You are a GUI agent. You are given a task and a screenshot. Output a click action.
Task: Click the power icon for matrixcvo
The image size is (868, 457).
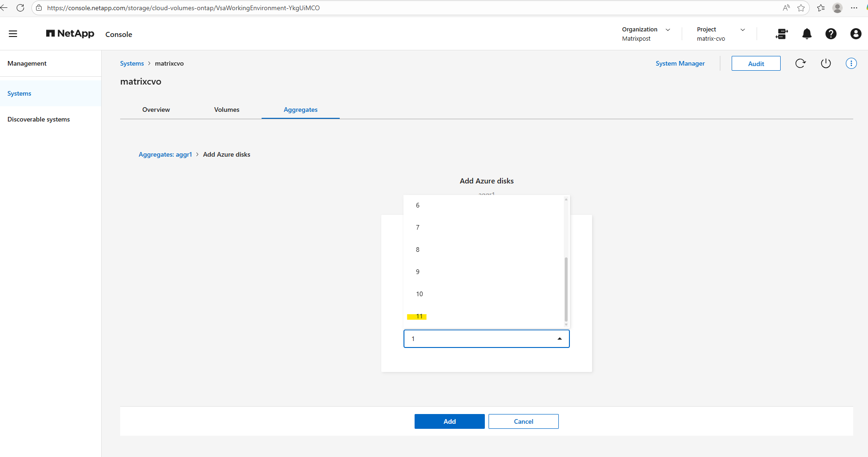click(825, 63)
